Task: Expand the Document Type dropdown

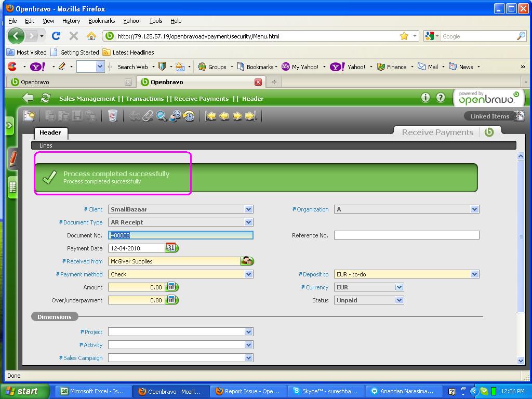Action: point(248,222)
